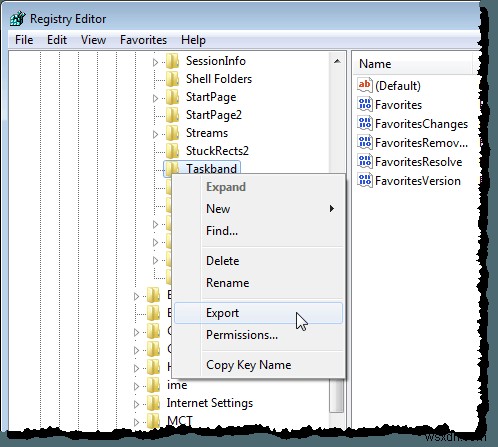
Task: Select the Shell Folders key label
Action: (219, 79)
